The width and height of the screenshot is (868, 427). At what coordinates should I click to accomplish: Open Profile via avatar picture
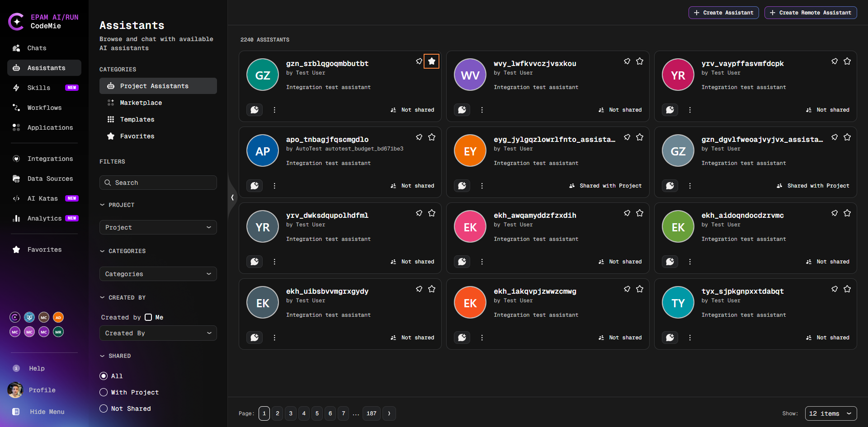(x=15, y=390)
